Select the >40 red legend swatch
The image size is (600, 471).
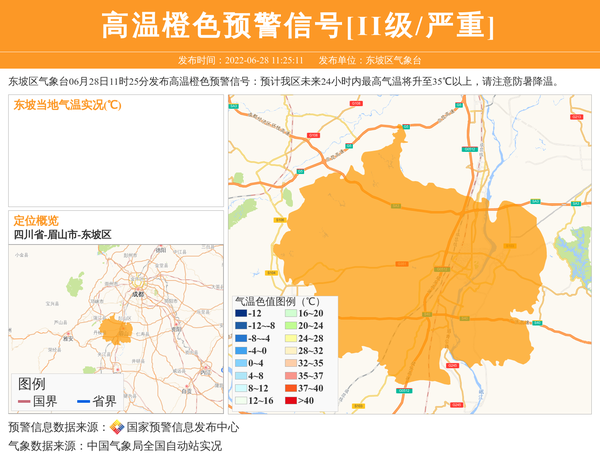click(291, 400)
